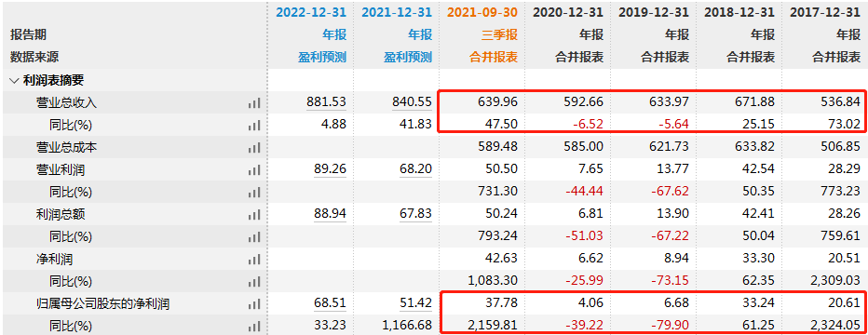Image resolution: width=868 pixels, height=335 pixels.
Task: Open forecast parent net profit 51.42
Action: pyautogui.click(x=415, y=304)
